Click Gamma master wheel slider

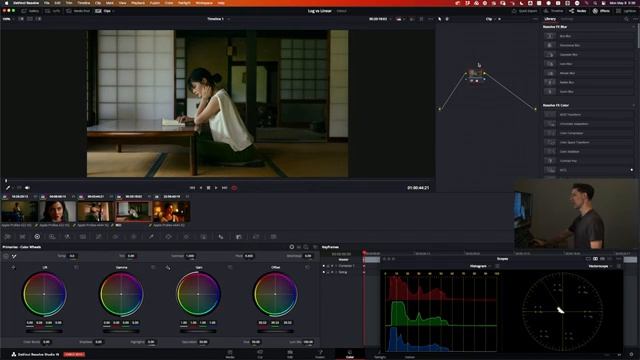[x=121, y=331]
